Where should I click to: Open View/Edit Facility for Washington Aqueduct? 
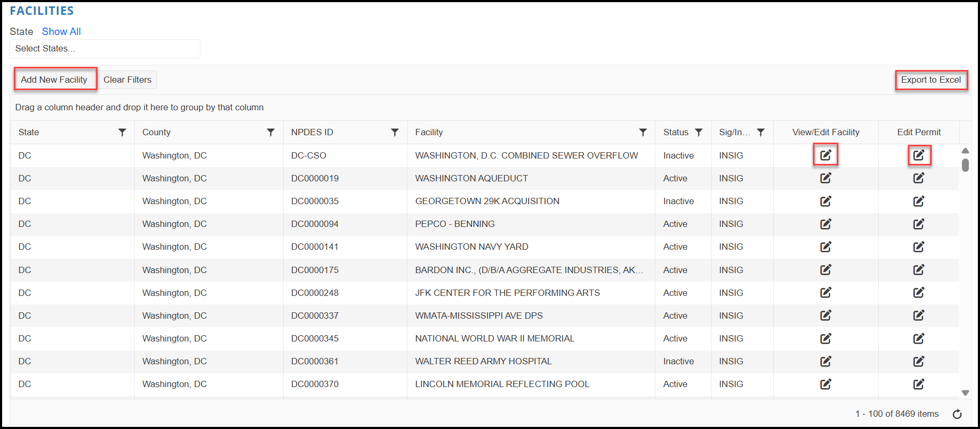coord(826,178)
